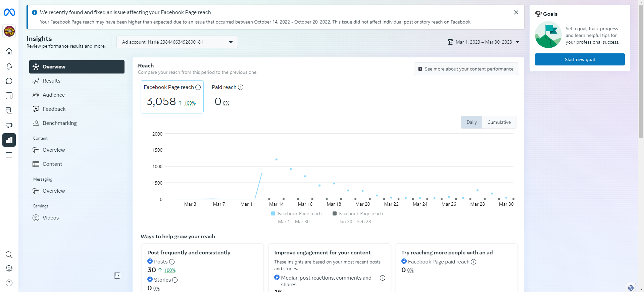Click the All tools hamburger icon
The height and width of the screenshot is (292, 644).
[x=9, y=155]
